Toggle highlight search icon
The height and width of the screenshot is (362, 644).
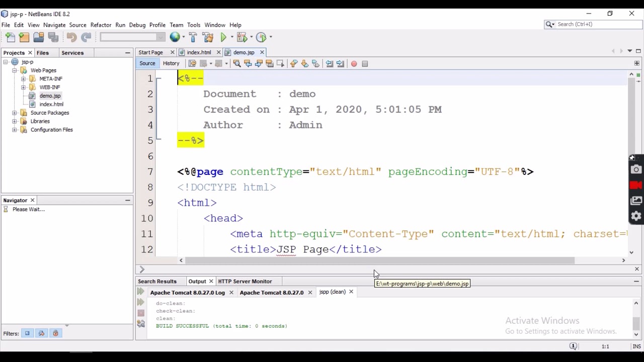tap(270, 63)
